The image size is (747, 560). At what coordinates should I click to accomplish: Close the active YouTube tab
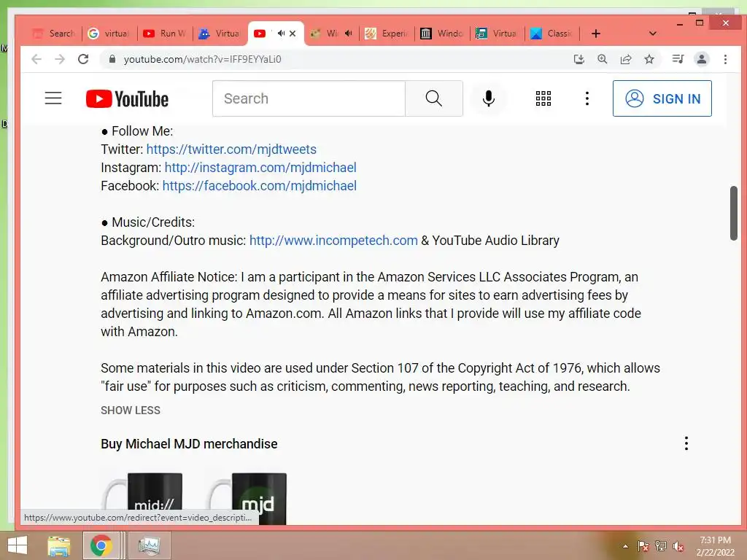293,34
